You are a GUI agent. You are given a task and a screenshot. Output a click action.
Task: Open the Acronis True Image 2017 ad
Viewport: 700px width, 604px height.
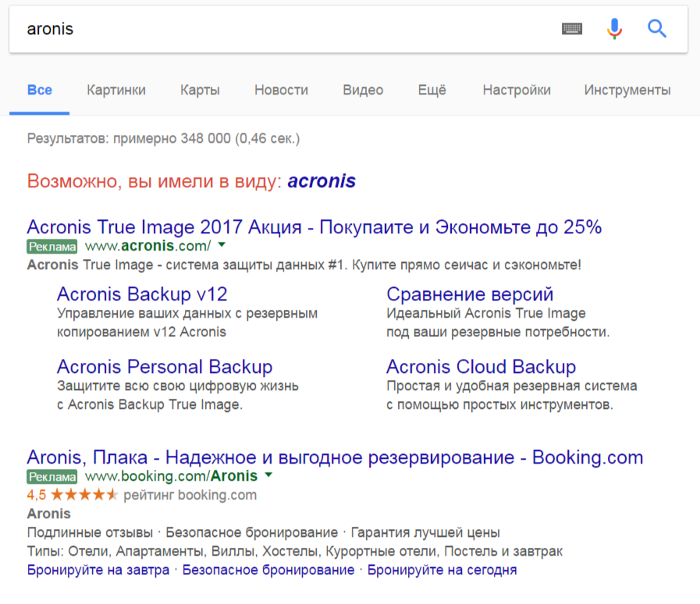coord(314,227)
